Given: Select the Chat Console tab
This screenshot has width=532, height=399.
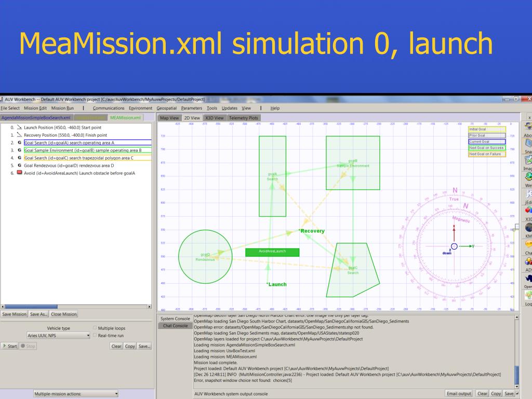Looking at the screenshot, I should 175,326.
